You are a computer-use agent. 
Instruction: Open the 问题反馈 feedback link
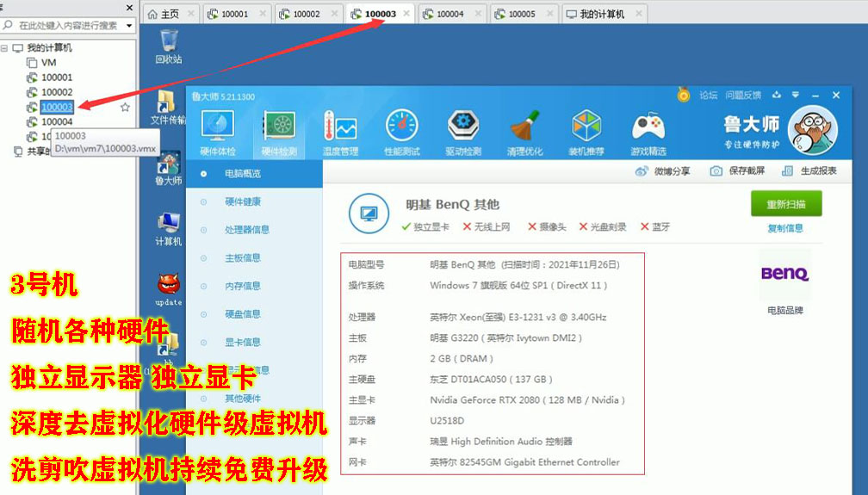[x=743, y=96]
